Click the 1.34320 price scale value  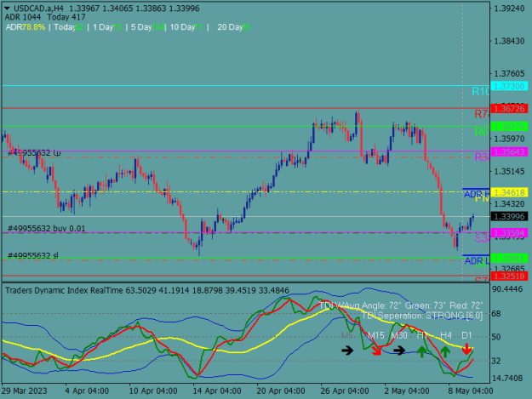pyautogui.click(x=509, y=203)
